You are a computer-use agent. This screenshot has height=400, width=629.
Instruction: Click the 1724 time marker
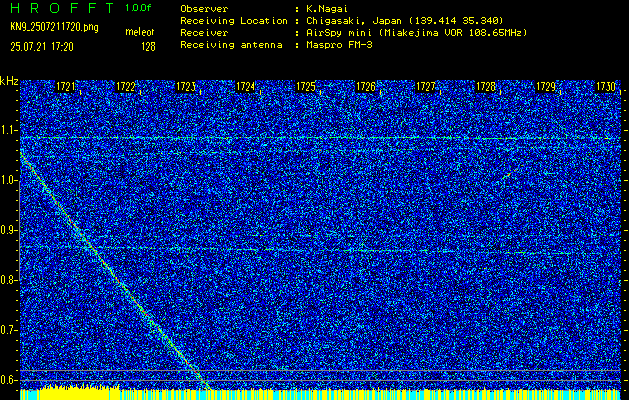[246, 87]
